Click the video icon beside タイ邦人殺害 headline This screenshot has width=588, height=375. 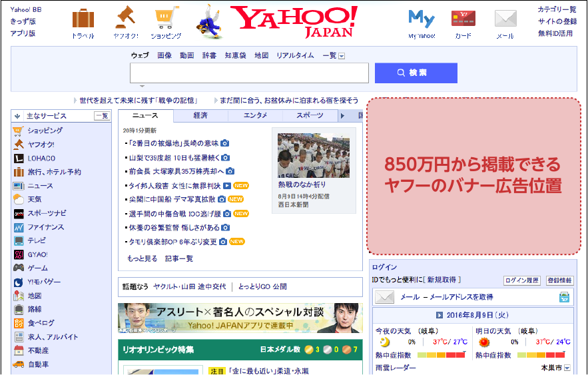227,186
